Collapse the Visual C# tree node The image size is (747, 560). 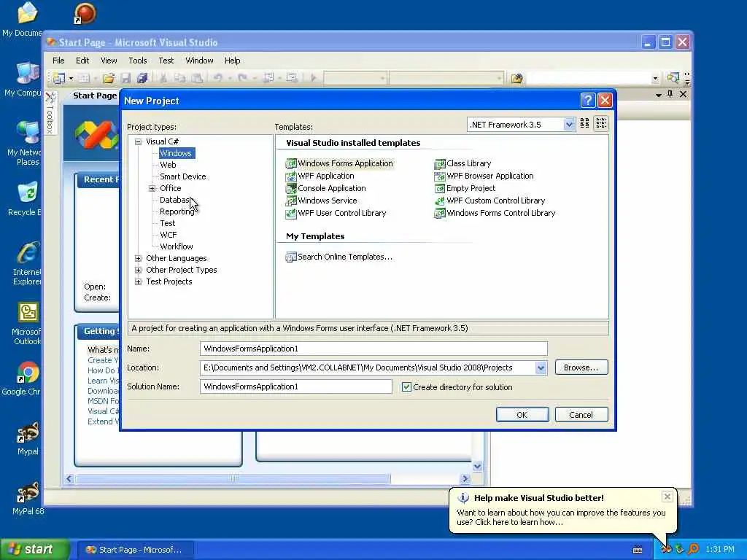coord(138,141)
